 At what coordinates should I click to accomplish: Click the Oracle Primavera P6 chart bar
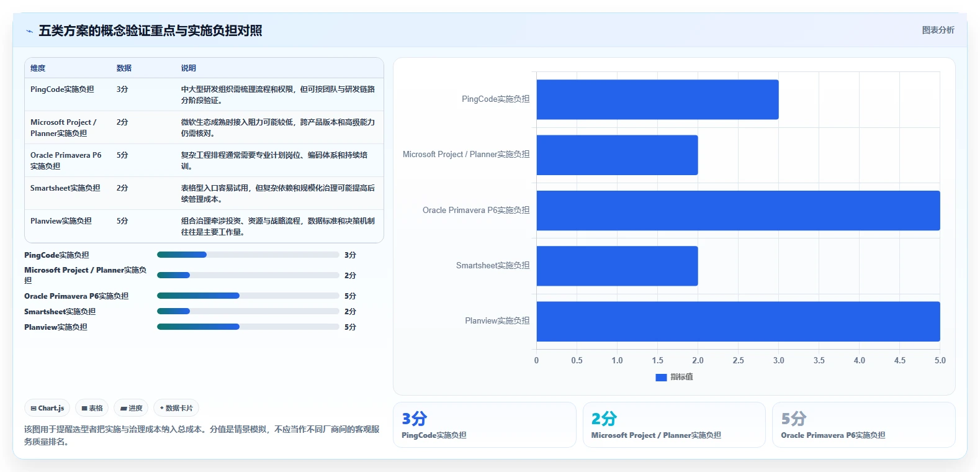[x=738, y=211]
